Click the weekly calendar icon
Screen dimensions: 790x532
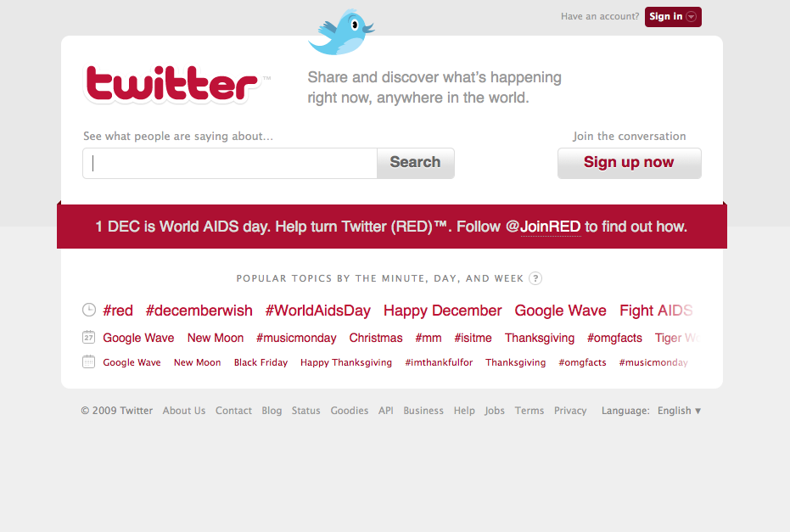(88, 361)
